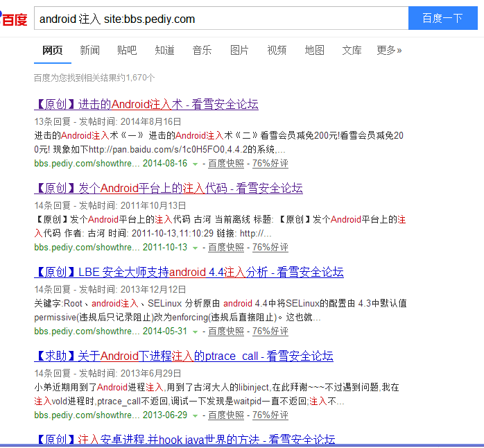Open 百度快照 for the 2013-06-29 result

pyautogui.click(x=226, y=415)
